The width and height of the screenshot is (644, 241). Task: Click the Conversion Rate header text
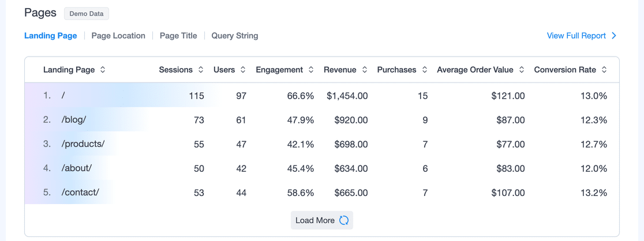click(x=565, y=70)
